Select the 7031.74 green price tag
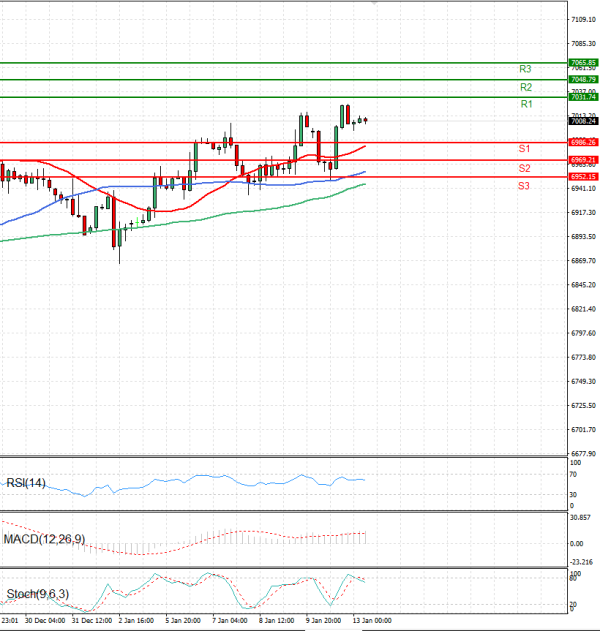 tap(583, 97)
